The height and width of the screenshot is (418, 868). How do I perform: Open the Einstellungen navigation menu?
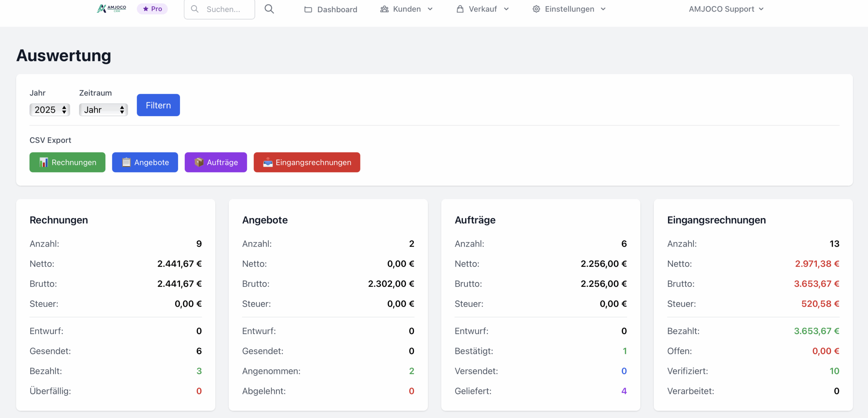pyautogui.click(x=569, y=9)
